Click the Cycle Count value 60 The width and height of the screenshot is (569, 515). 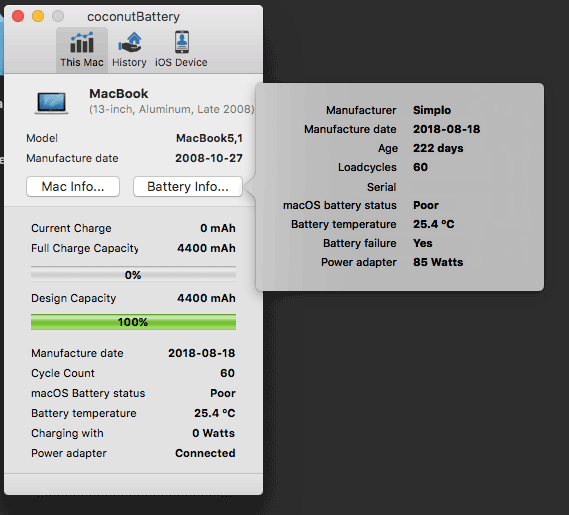[228, 373]
